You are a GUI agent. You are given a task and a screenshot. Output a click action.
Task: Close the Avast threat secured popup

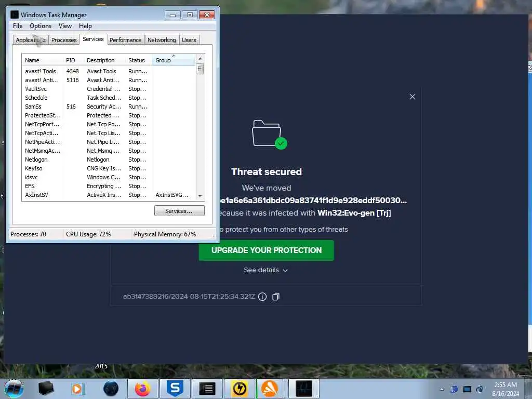(412, 97)
